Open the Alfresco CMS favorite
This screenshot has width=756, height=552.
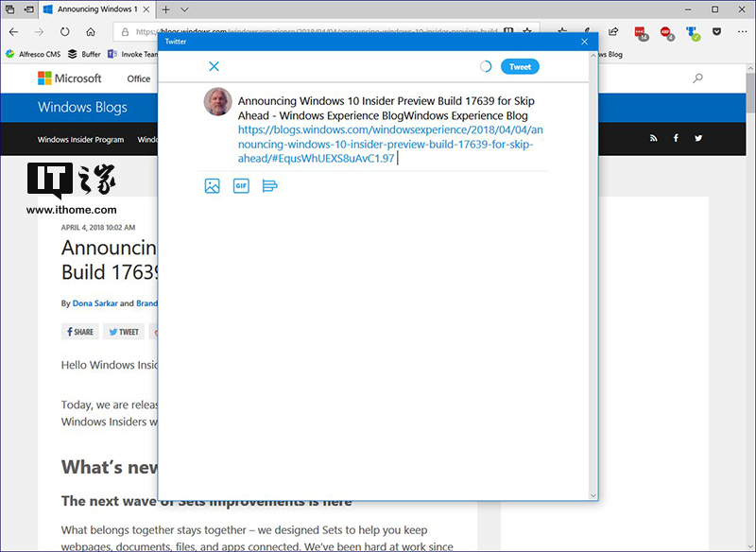[33, 54]
